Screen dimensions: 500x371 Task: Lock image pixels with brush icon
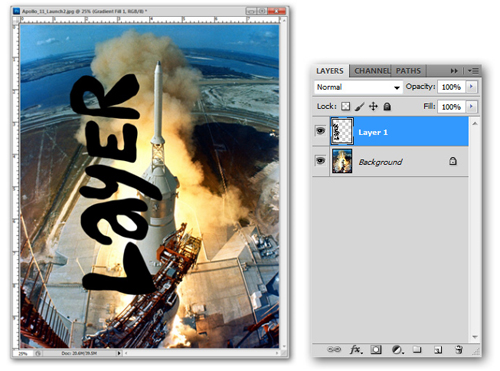(359, 107)
